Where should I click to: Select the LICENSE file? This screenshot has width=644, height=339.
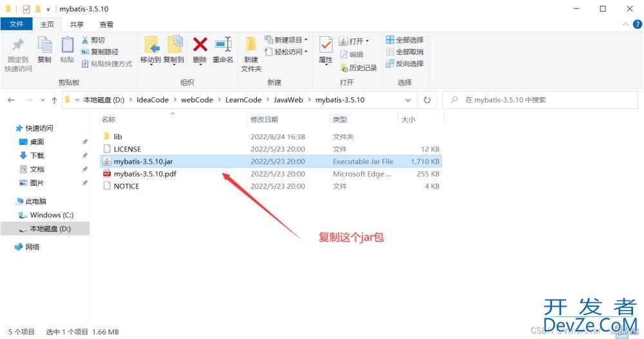click(x=270, y=149)
